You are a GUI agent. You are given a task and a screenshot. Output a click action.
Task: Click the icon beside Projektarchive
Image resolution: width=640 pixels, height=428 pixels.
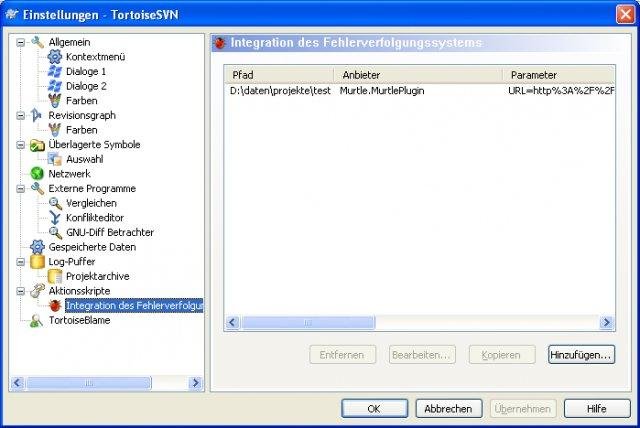coord(55,276)
